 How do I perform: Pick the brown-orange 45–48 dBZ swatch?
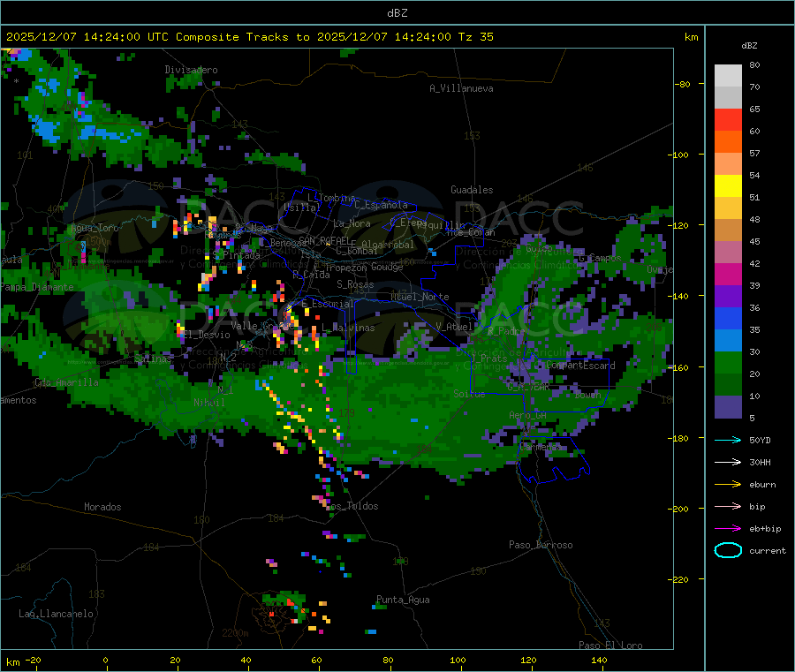coord(728,230)
